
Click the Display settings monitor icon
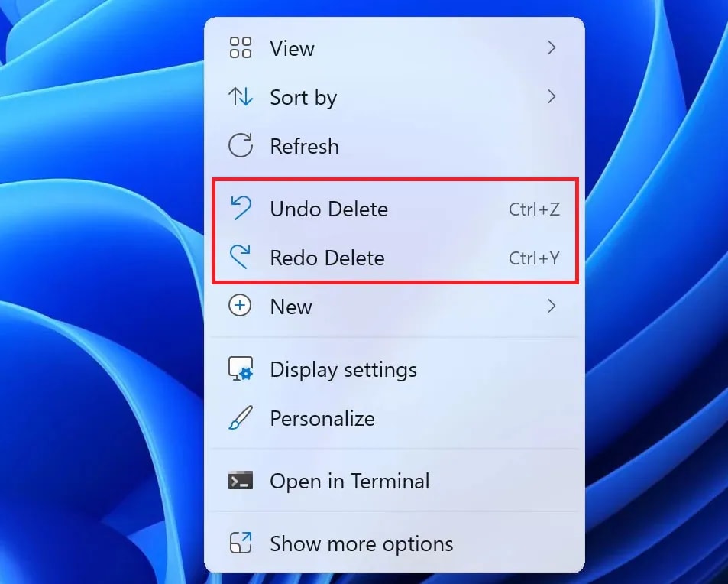pyautogui.click(x=241, y=369)
